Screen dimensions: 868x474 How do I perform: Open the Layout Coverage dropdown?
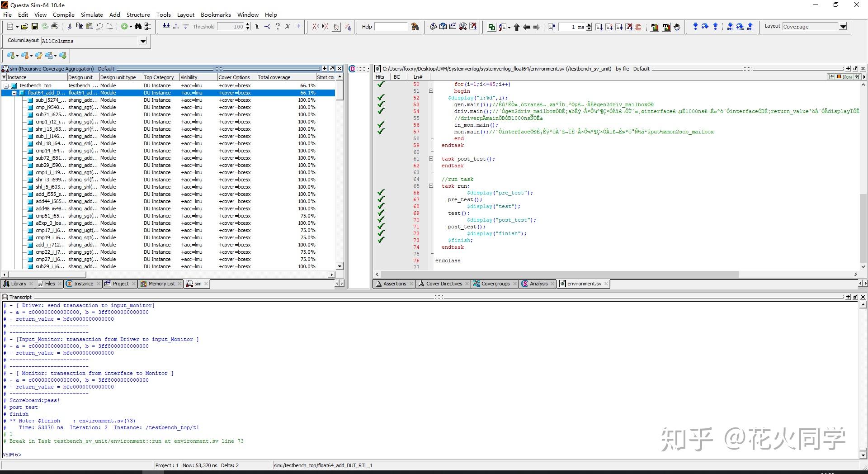point(843,27)
